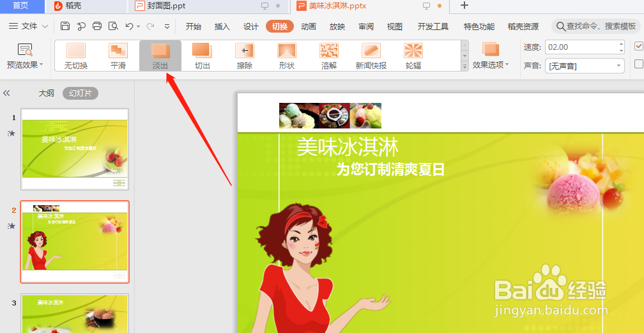Select the 淡出 fade transition
Viewport: 644px width, 333px height.
pyautogui.click(x=160, y=56)
